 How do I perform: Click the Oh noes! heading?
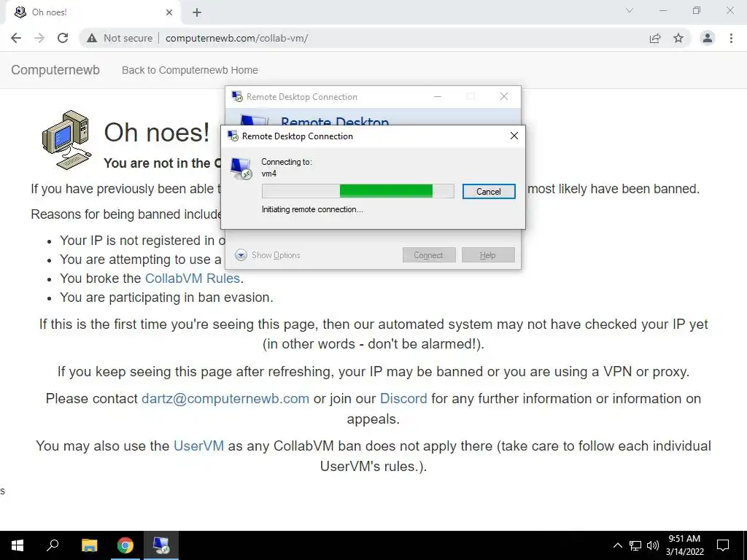(157, 132)
